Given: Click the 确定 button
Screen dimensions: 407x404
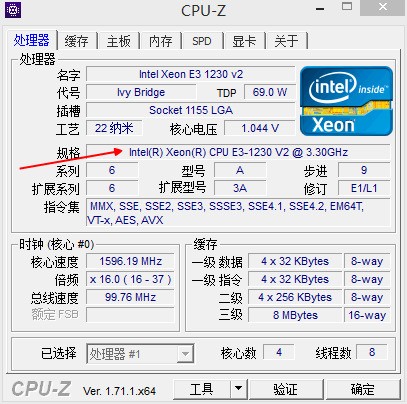Looking at the screenshot, I should point(363,389).
